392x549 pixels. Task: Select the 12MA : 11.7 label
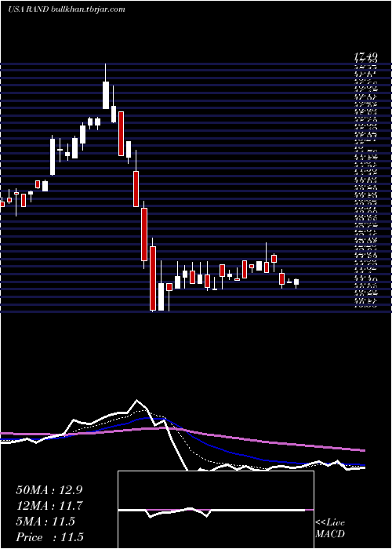[49, 506]
